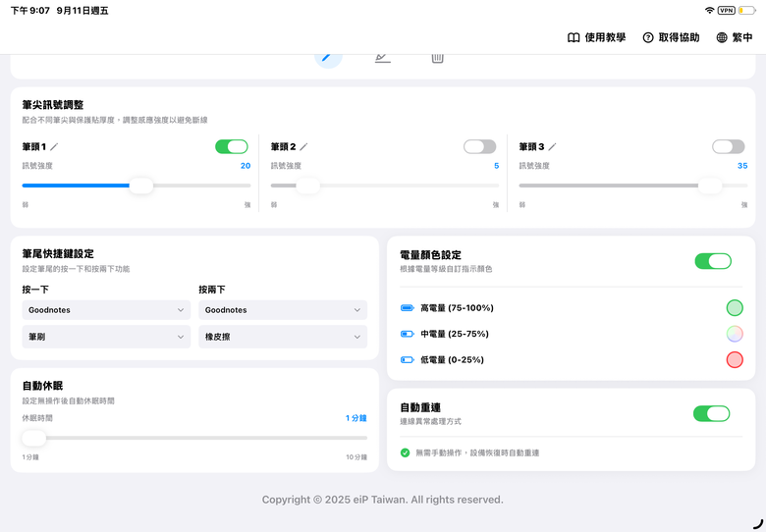Tap the clock showing 下午 9:07
This screenshot has width=766, height=532.
[x=30, y=11]
